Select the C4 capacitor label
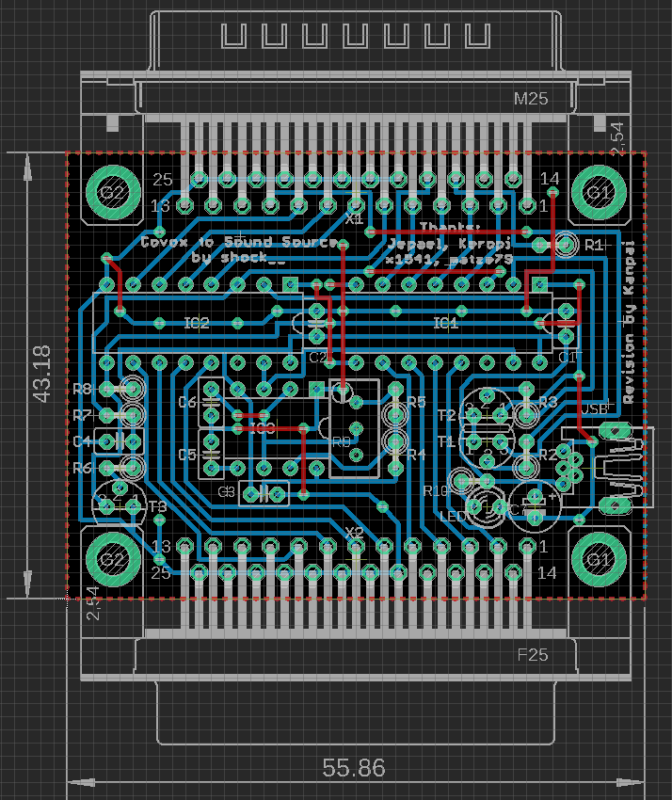The image size is (672, 800). click(x=82, y=441)
